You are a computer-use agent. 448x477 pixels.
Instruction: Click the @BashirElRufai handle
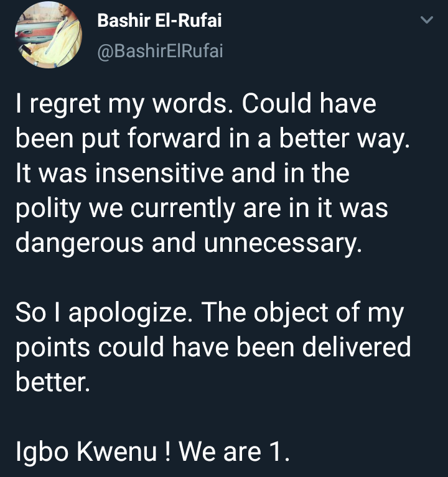(160, 52)
